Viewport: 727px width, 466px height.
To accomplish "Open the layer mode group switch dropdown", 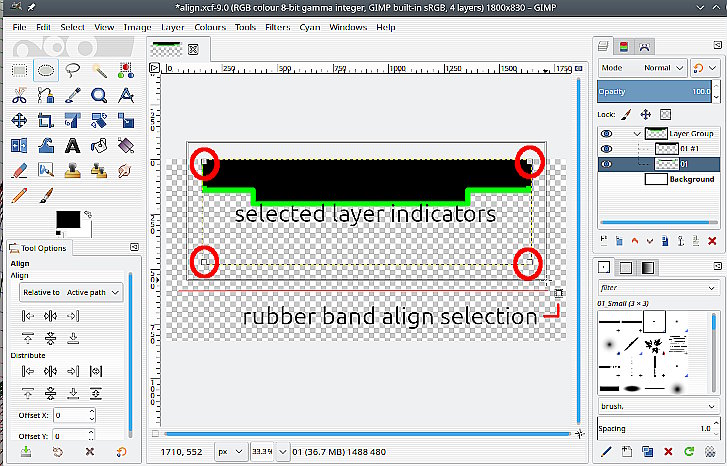I will pos(705,68).
